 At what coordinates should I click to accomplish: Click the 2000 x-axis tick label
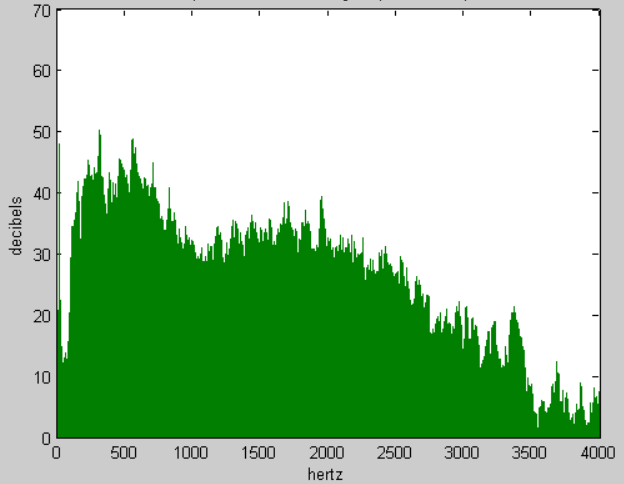328,453
